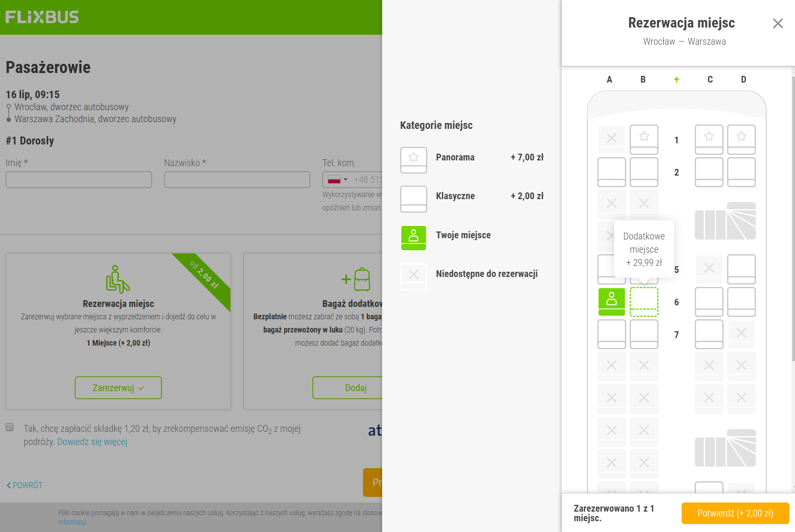Viewport: 795px width, 532px height.
Task: Expand the Zarezerwuj seat reservation button
Action: (118, 388)
